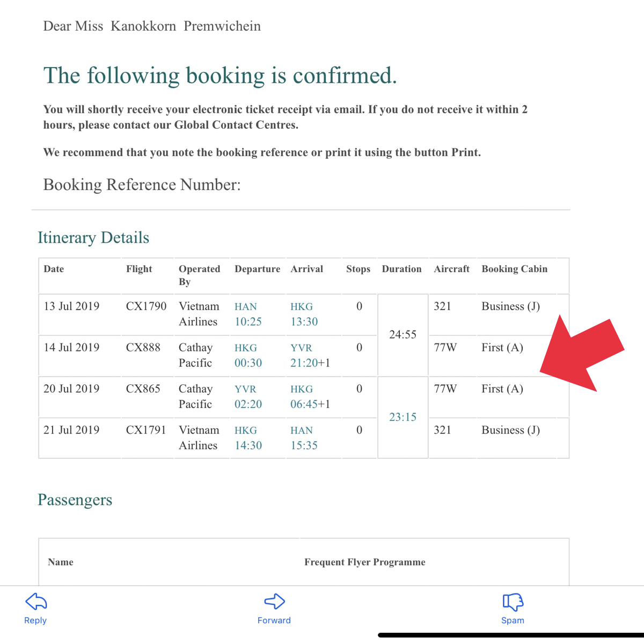
Task: Tap the home indicator bar
Action: 511,635
